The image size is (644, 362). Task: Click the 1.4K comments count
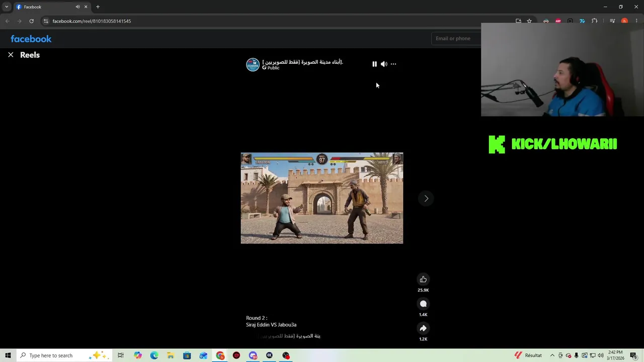click(423, 315)
